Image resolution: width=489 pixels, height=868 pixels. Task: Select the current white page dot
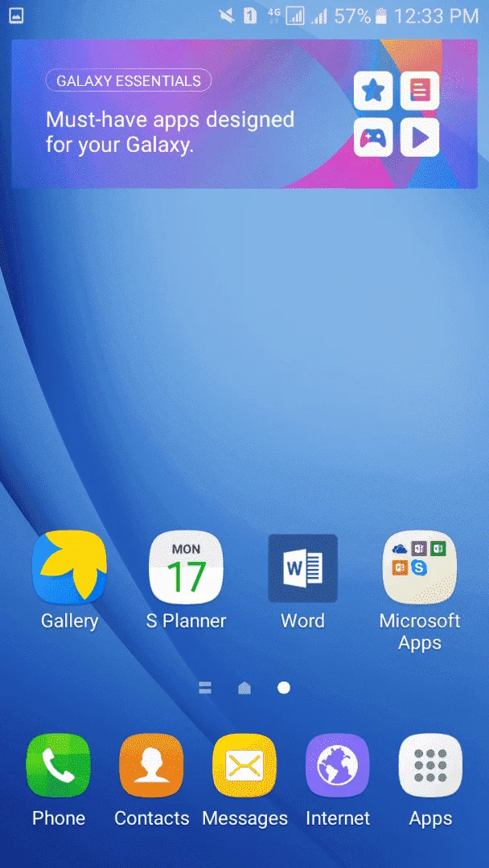[x=284, y=687]
